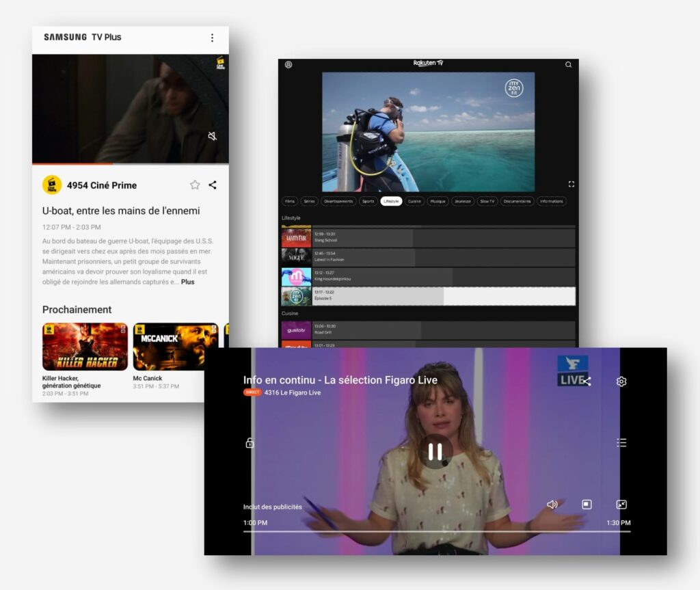The height and width of the screenshot is (590, 700).
Task: Select the Musique category tab
Action: coord(437,202)
